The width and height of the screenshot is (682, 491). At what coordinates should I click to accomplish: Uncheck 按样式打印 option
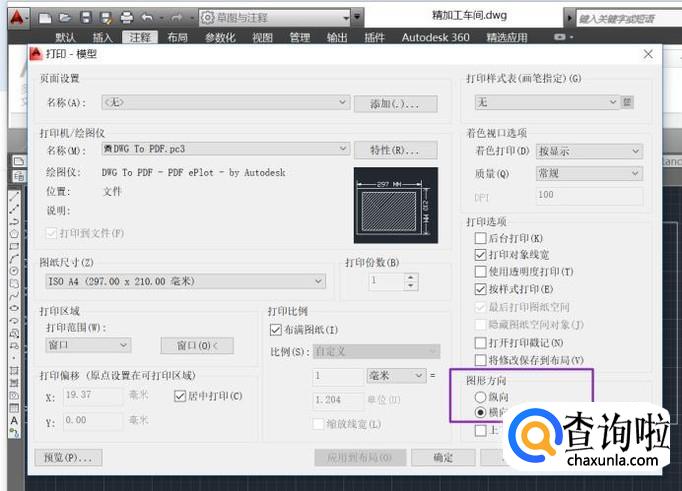coord(480,289)
